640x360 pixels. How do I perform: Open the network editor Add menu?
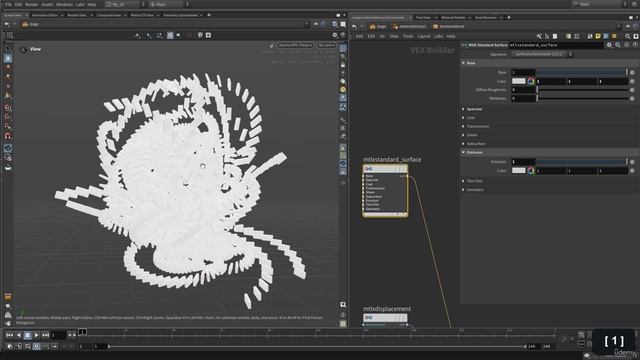[x=359, y=36]
